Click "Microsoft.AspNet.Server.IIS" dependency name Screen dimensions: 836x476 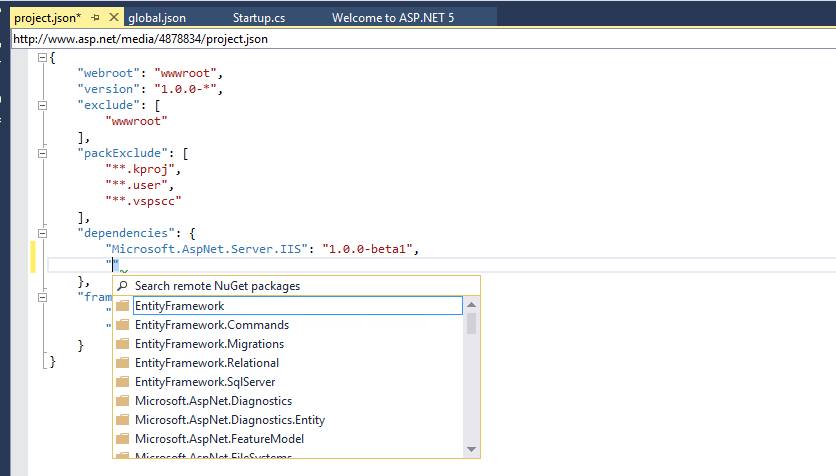coord(206,249)
